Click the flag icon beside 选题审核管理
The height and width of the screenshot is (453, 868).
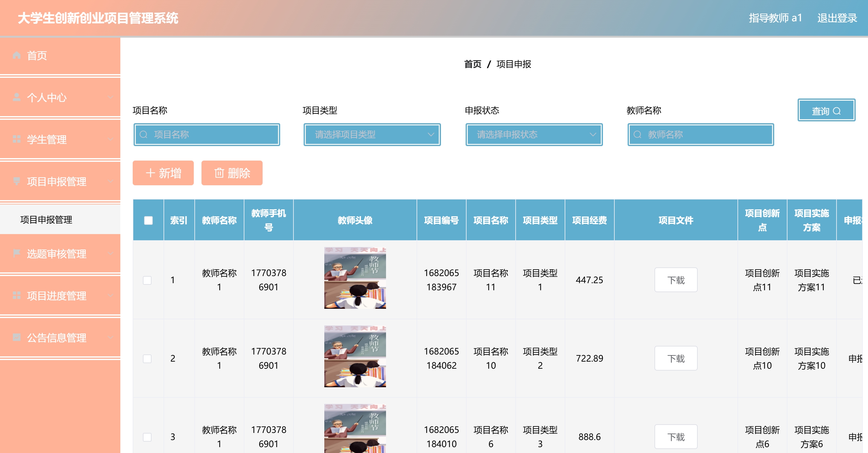17,253
